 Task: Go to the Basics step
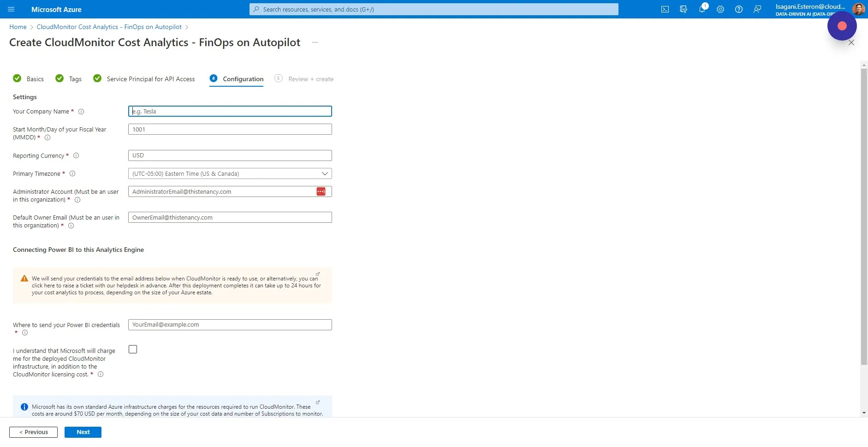pyautogui.click(x=29, y=79)
